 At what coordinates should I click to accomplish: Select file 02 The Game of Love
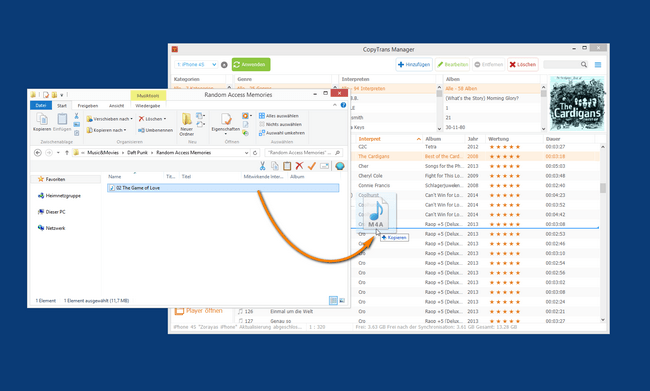click(223, 188)
